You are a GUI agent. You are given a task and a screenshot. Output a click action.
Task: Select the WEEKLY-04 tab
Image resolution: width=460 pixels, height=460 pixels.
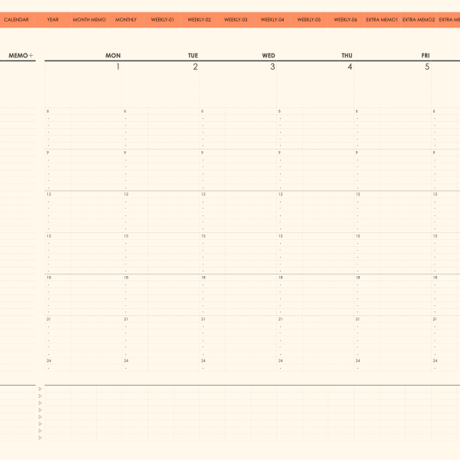pyautogui.click(x=272, y=20)
